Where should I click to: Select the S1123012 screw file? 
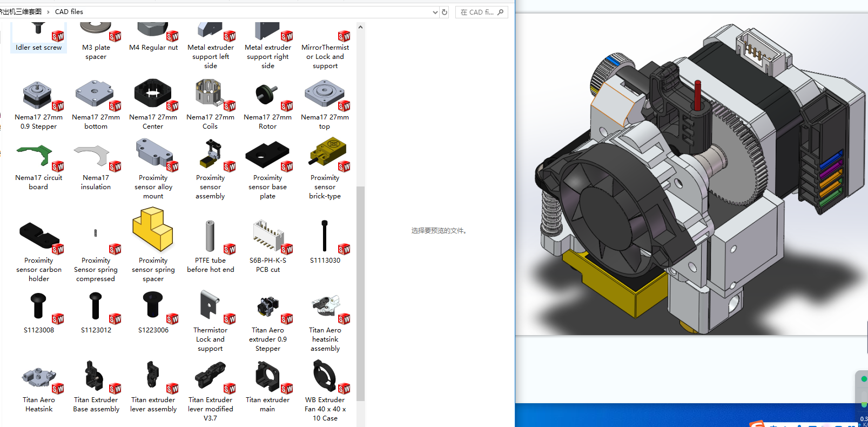click(96, 313)
